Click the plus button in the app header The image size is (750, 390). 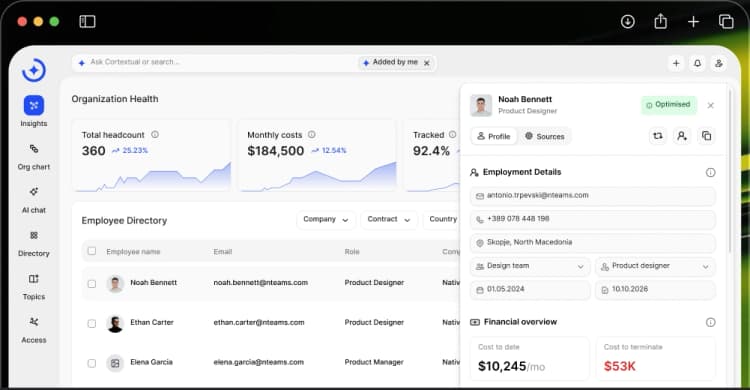click(x=676, y=63)
